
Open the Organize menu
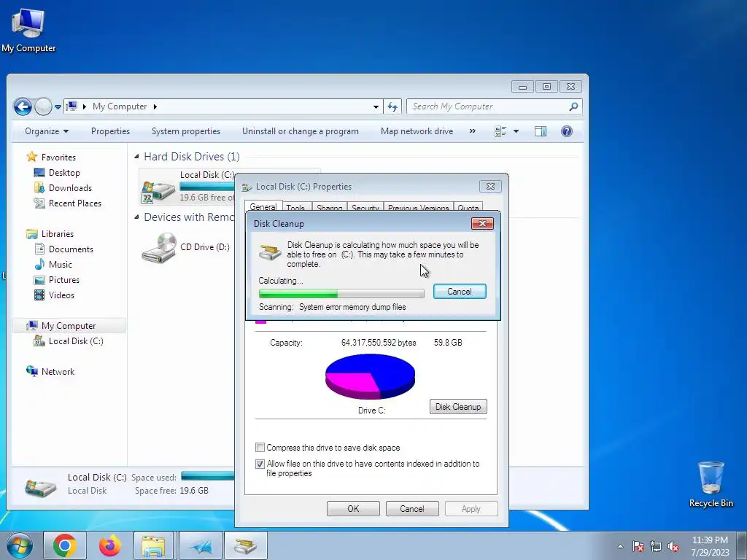pos(47,131)
